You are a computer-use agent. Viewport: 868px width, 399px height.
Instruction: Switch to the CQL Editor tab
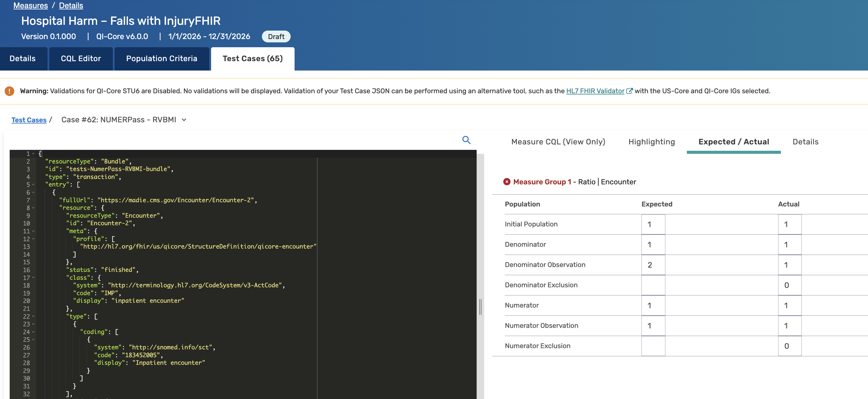[x=81, y=59]
